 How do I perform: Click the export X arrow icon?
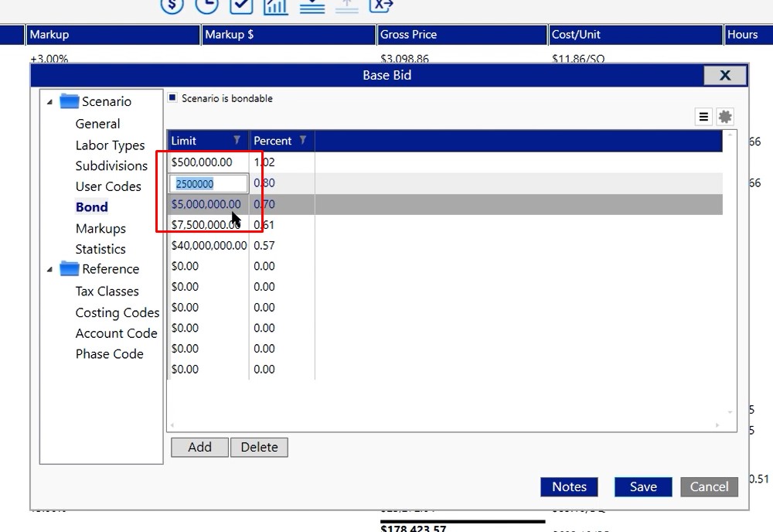coord(380,5)
